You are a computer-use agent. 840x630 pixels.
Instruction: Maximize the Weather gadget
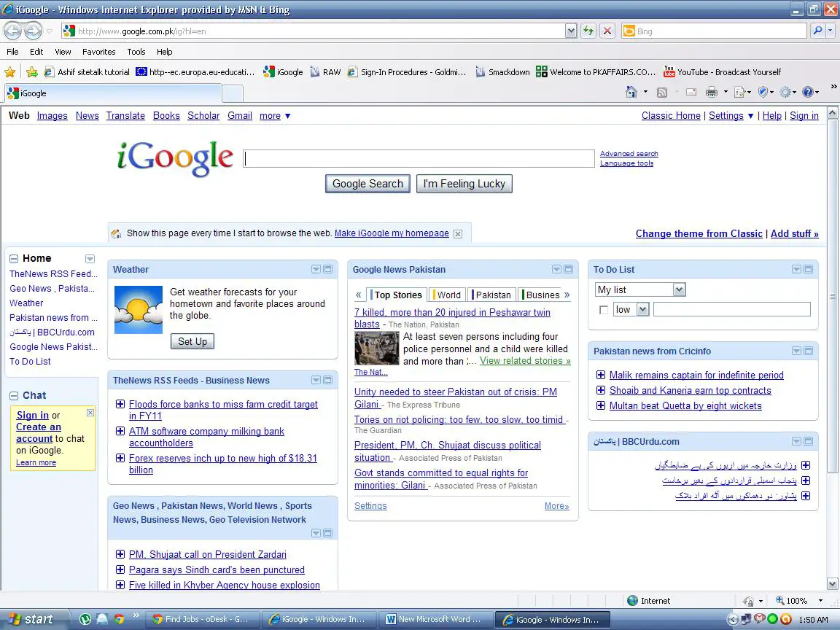pos(328,269)
